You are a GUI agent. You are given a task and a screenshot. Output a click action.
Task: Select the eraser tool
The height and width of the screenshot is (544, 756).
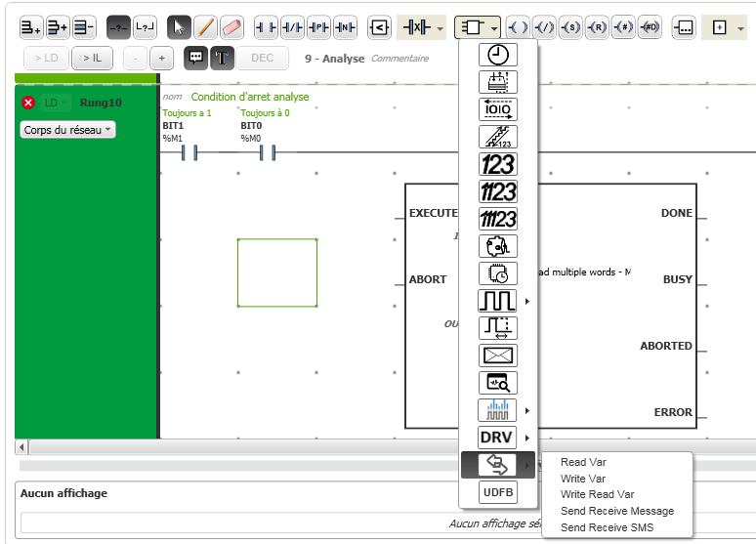point(231,26)
